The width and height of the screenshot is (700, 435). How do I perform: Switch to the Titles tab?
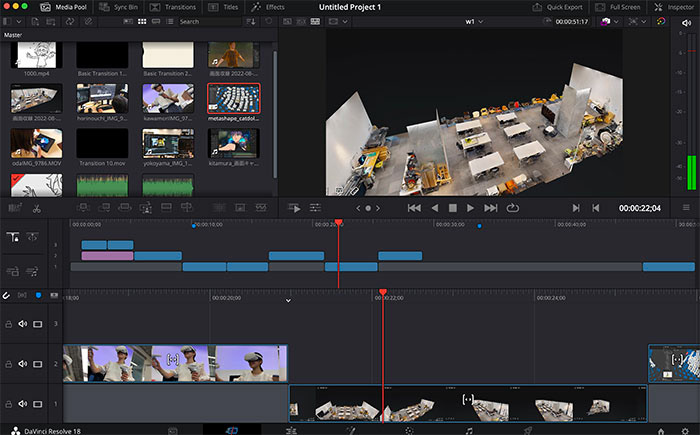pyautogui.click(x=223, y=7)
